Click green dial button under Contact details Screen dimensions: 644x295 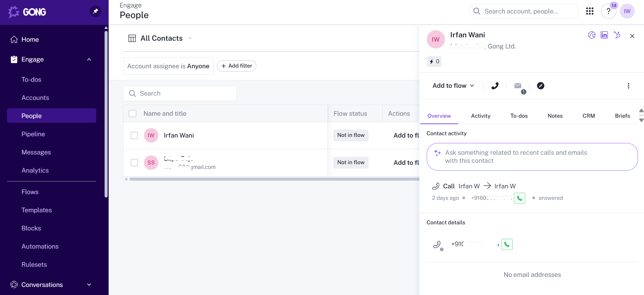(x=506, y=244)
